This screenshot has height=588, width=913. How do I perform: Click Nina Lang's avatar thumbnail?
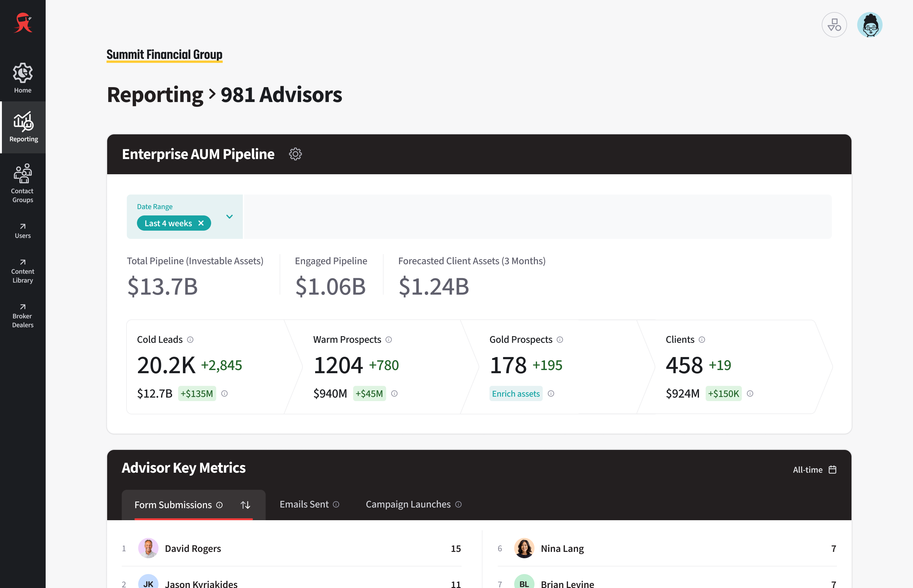[524, 548]
